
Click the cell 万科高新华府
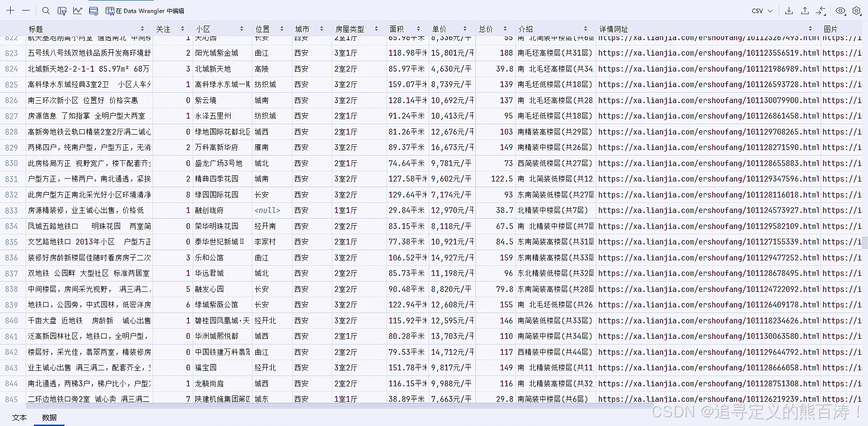[x=222, y=148]
